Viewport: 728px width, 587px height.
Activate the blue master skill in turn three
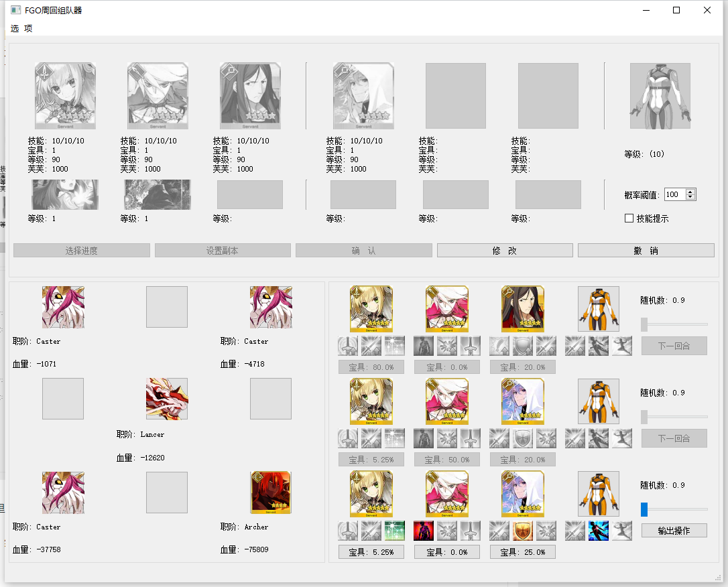599,531
